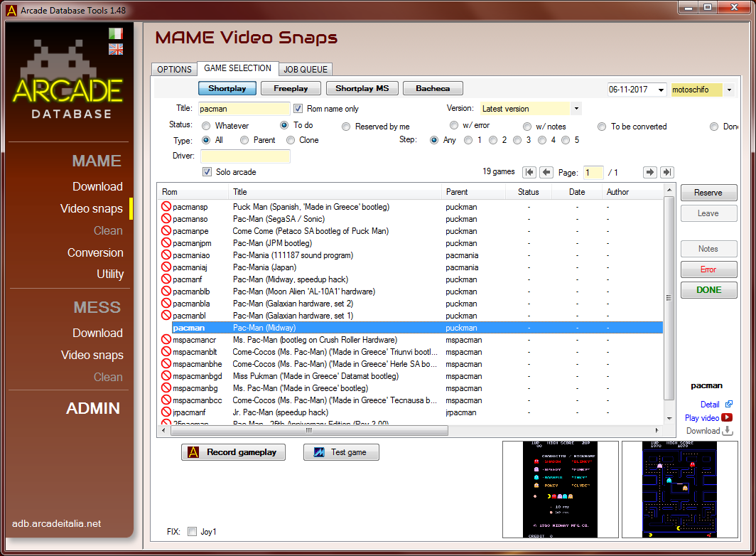Click the empty Driver input field
This screenshot has width=756, height=556.
click(245, 156)
